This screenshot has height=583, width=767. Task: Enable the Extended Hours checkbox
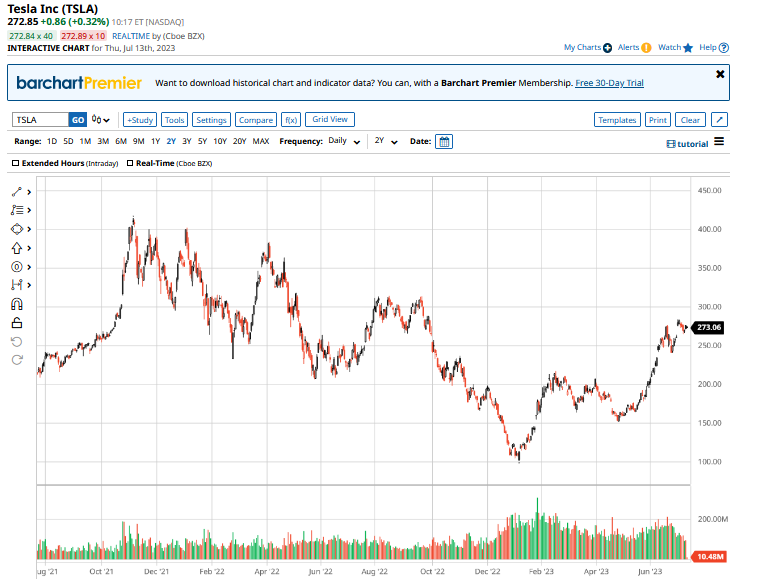pos(15,163)
